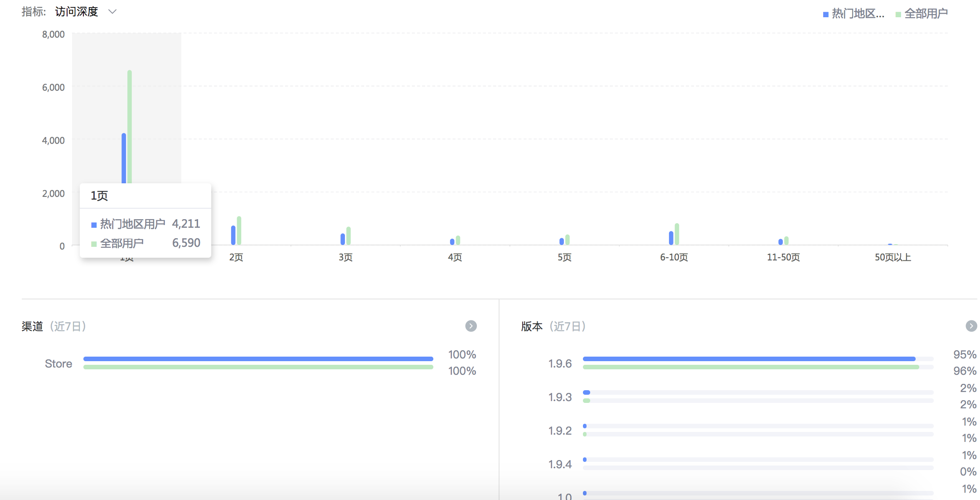Click the green Store progress bar
Screen dimensions: 980x500
(x=258, y=367)
